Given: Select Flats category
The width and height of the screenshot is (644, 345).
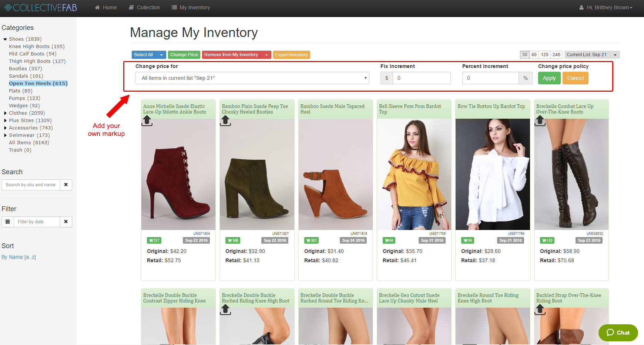Looking at the screenshot, I should [21, 91].
